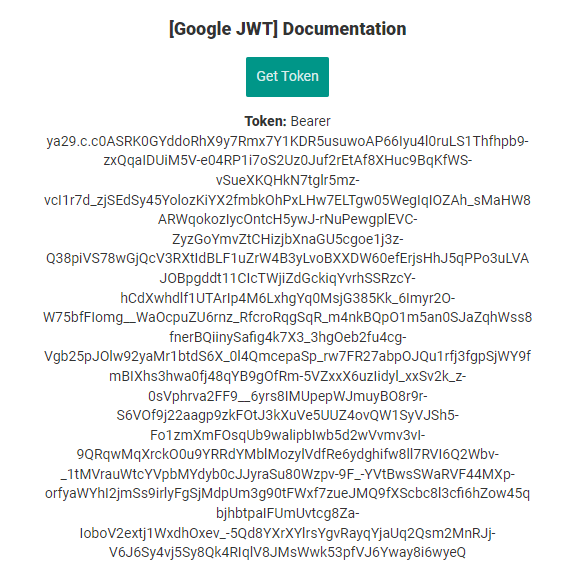Click the short token line bjhbtpaIFUmUvtcg8Za-
Image resolution: width=567 pixels, height=578 pixels.
[x=288, y=513]
